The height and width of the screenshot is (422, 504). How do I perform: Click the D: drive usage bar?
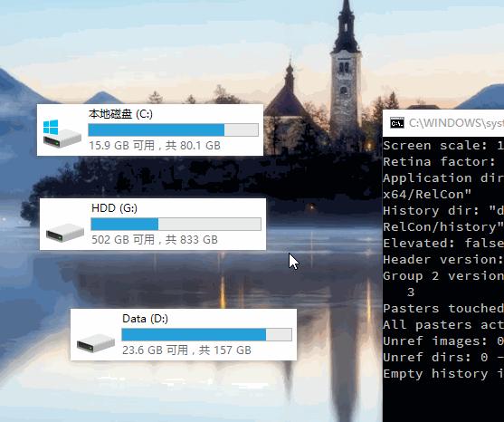[x=206, y=334]
